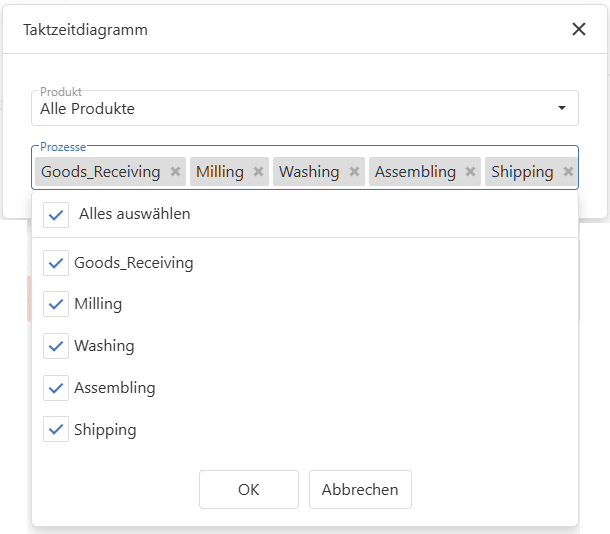
Task: Select the Milling chip label
Action: pos(220,172)
